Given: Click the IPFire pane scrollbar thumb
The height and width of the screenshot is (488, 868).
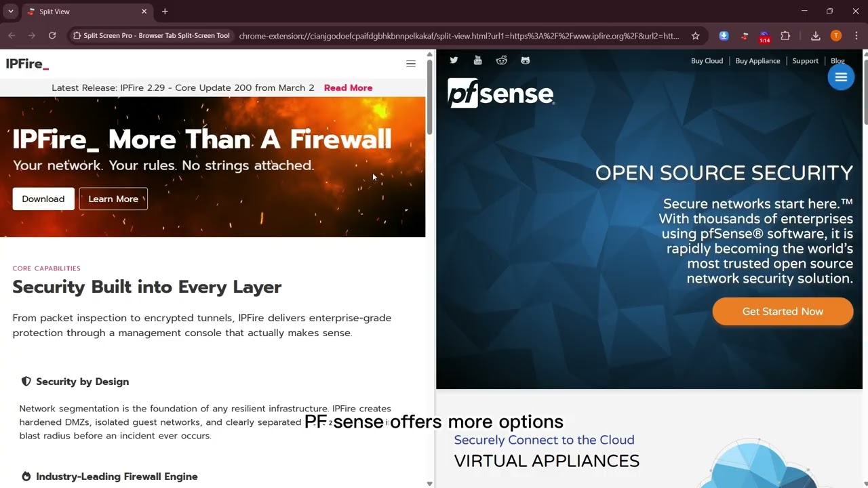Looking at the screenshot, I should (x=429, y=97).
